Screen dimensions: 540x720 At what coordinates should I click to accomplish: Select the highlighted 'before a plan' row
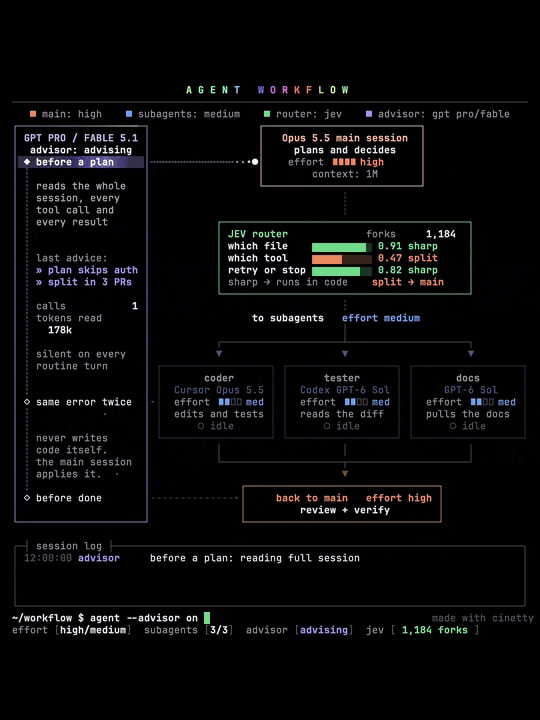(81, 162)
